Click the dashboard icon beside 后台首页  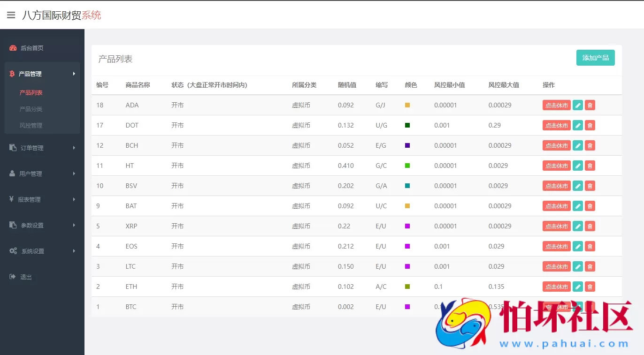pyautogui.click(x=13, y=48)
